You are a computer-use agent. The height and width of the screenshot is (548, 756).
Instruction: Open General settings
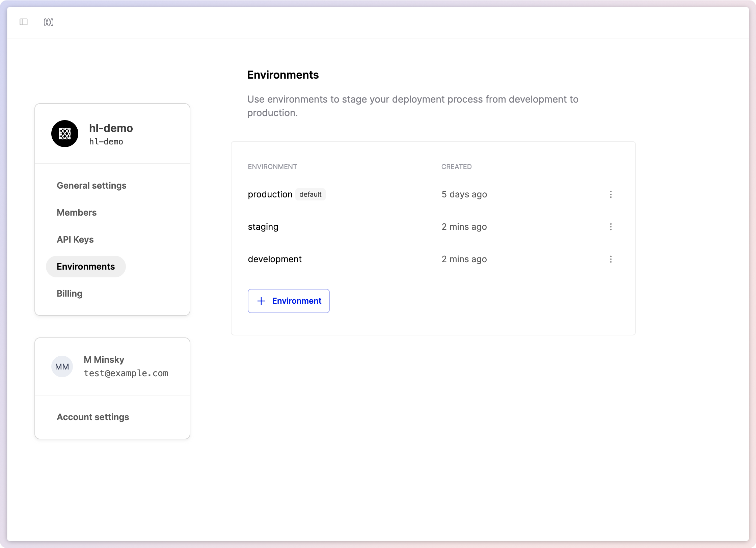(91, 186)
